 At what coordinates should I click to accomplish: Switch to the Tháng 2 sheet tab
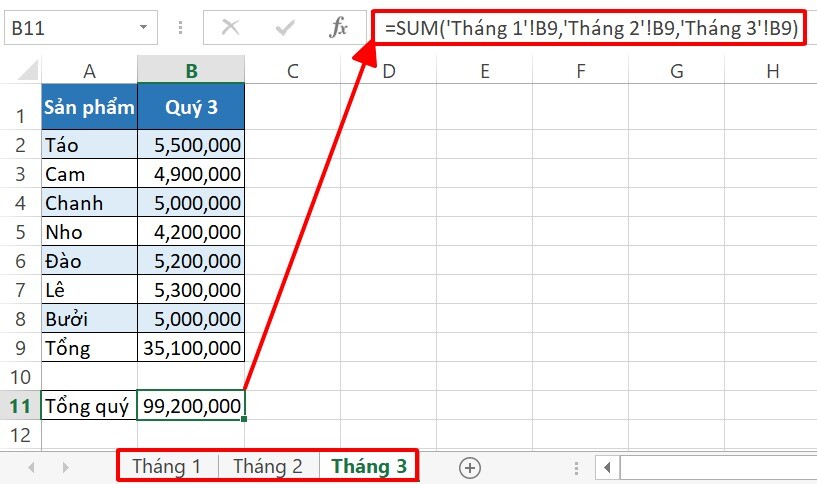click(268, 466)
